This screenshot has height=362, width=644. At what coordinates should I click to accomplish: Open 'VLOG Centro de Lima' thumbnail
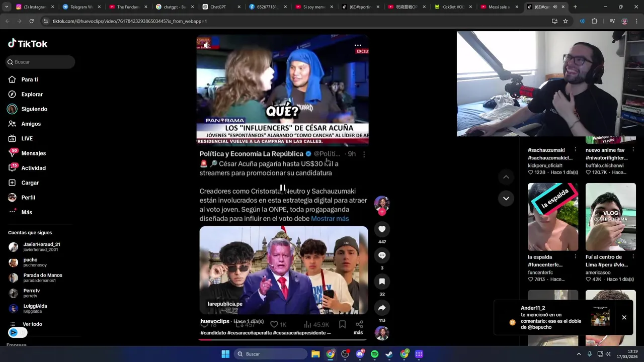pyautogui.click(x=611, y=217)
